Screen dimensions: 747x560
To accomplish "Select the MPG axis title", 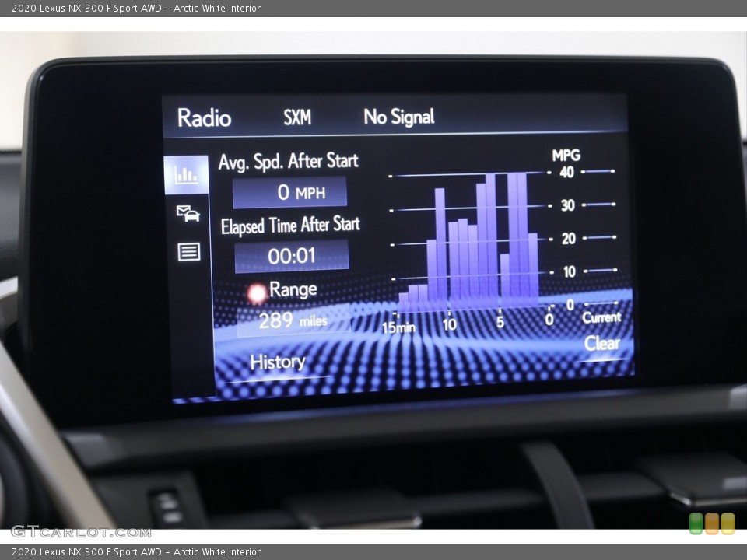I will coord(566,156).
